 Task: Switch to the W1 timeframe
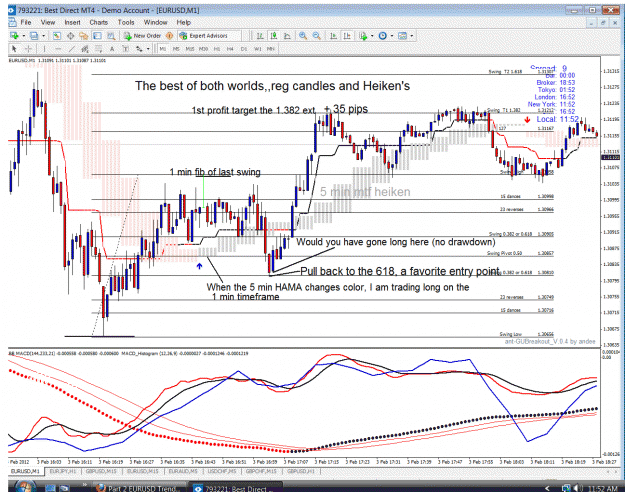coord(257,49)
